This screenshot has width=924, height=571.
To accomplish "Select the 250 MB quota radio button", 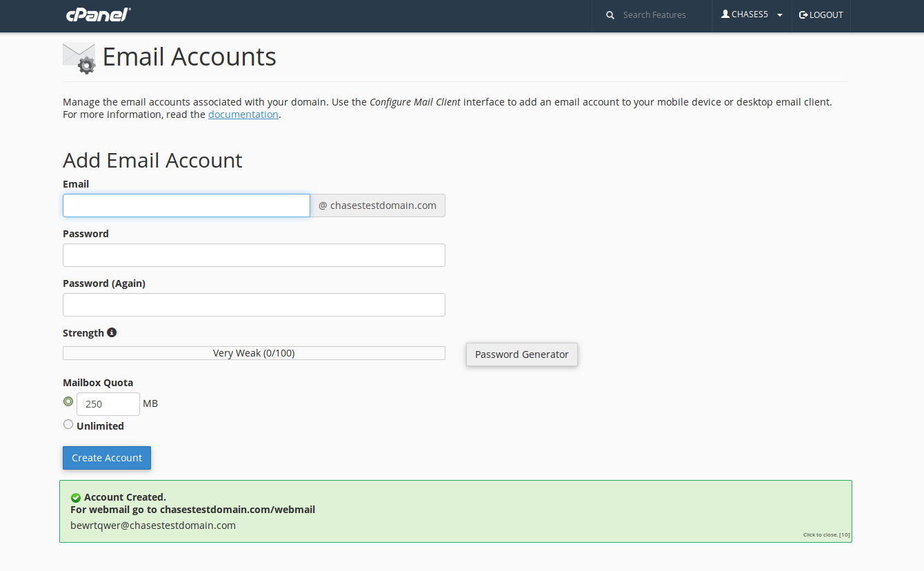I will tap(68, 401).
